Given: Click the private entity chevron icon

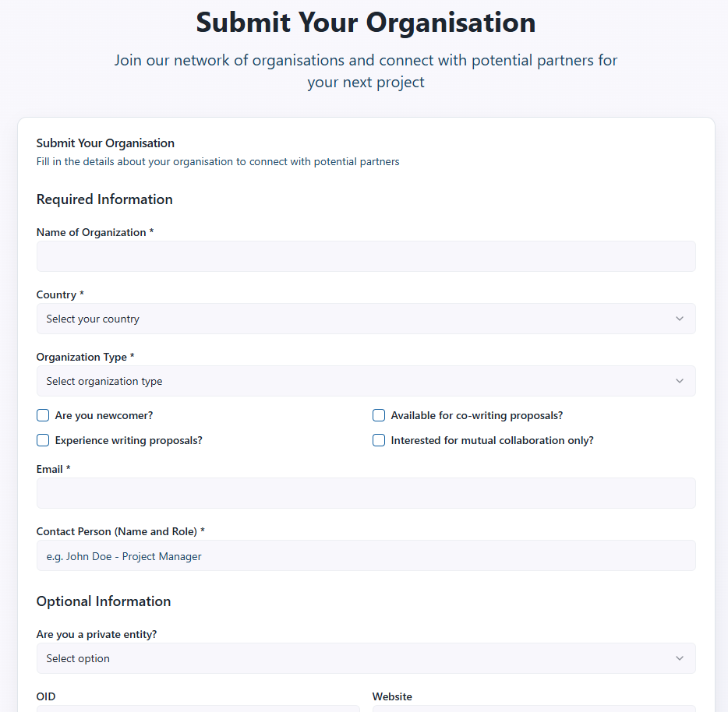Looking at the screenshot, I should (x=680, y=658).
